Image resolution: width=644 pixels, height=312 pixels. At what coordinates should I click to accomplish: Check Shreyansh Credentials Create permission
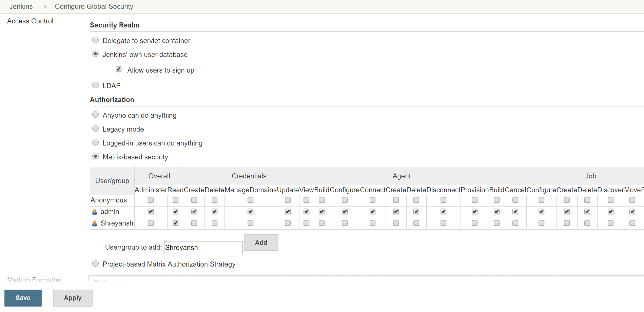(x=194, y=223)
